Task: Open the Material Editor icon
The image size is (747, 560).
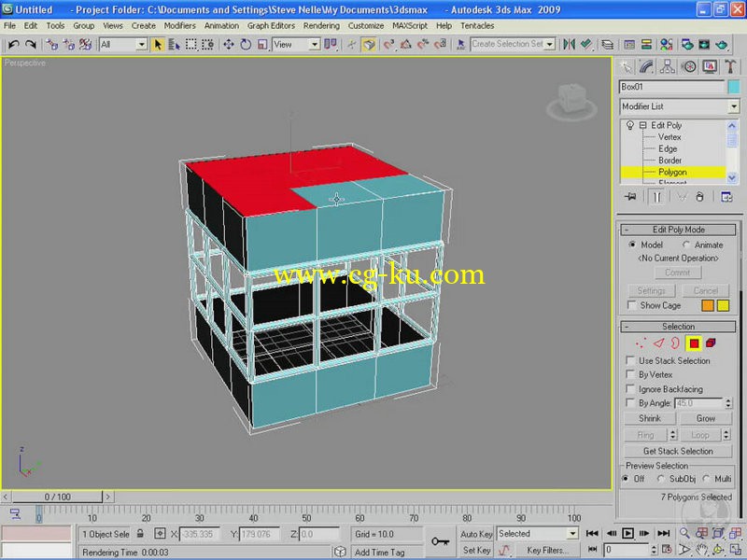Action: click(667, 45)
